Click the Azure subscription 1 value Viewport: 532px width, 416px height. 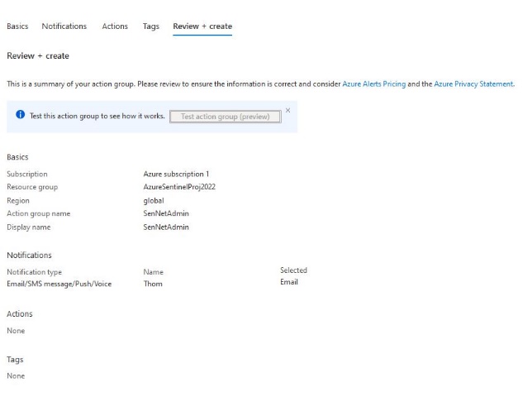pyautogui.click(x=176, y=175)
